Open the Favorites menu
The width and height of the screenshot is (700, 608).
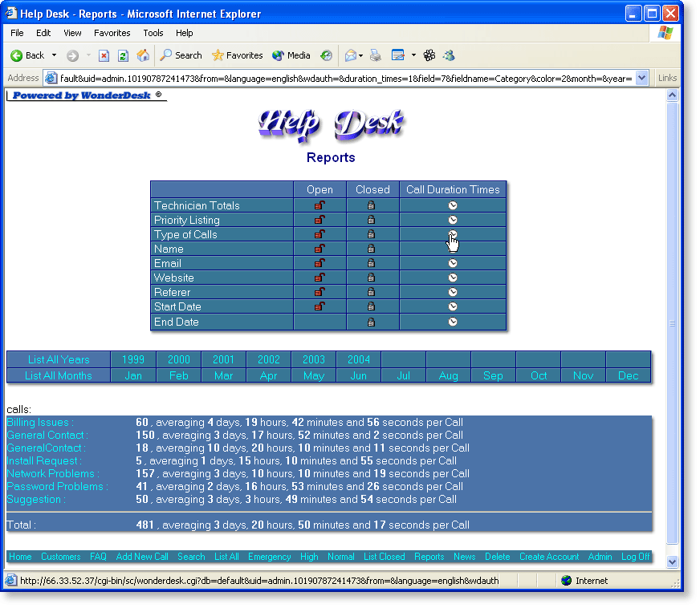coord(112,33)
